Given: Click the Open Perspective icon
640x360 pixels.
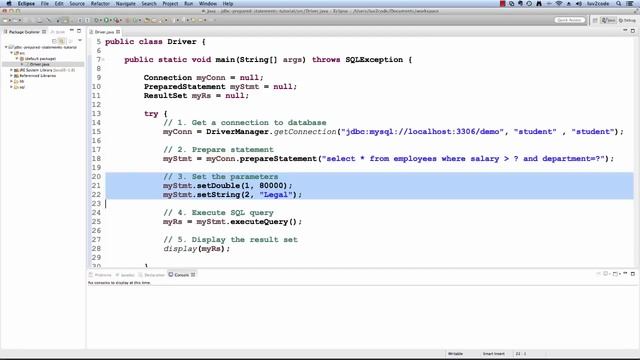Looking at the screenshot, I should click(x=595, y=20).
